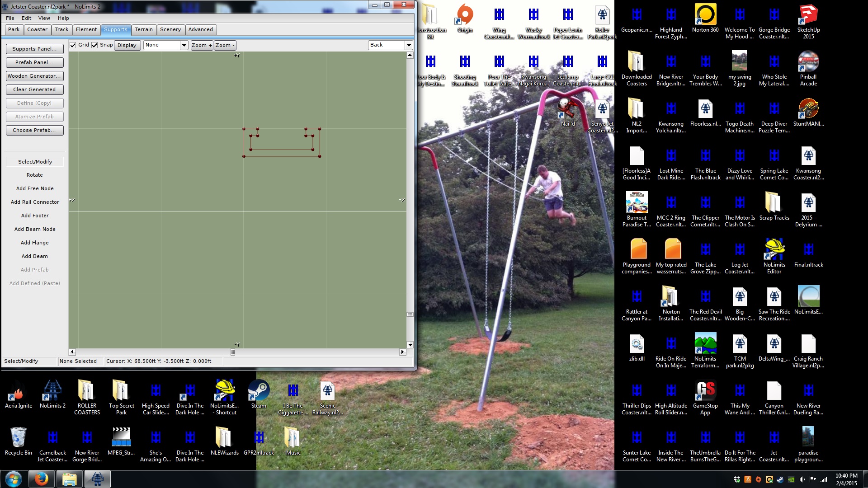Toggle the Snap checkbox
The width and height of the screenshot is (868, 488).
[94, 45]
